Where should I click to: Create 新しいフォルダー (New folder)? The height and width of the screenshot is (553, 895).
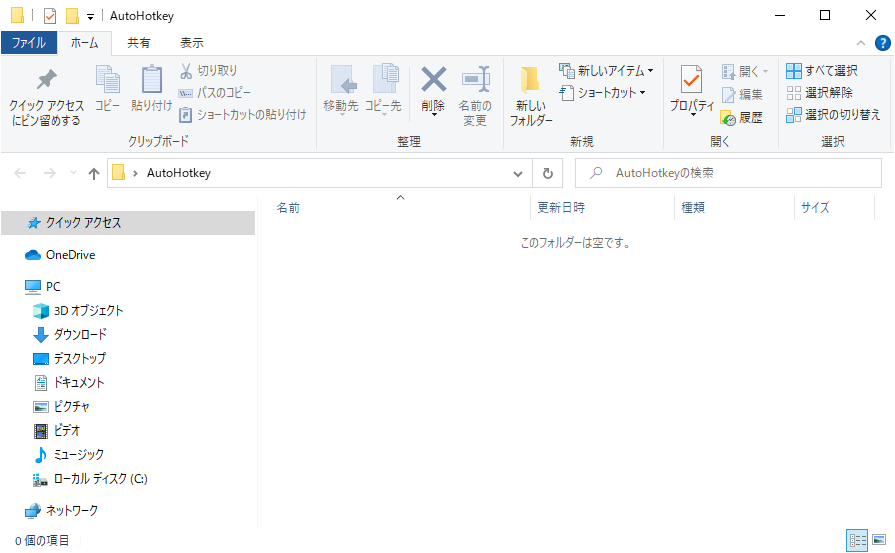531,96
